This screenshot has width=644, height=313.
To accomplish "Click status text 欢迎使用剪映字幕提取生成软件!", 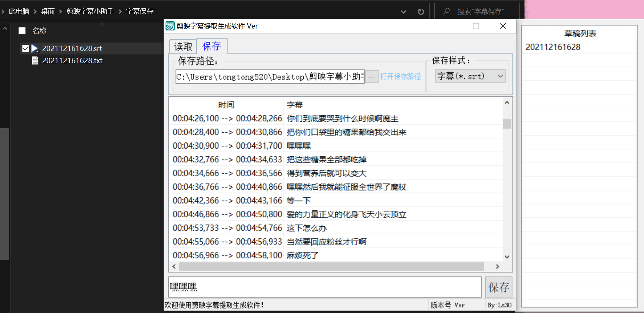I will (x=214, y=305).
